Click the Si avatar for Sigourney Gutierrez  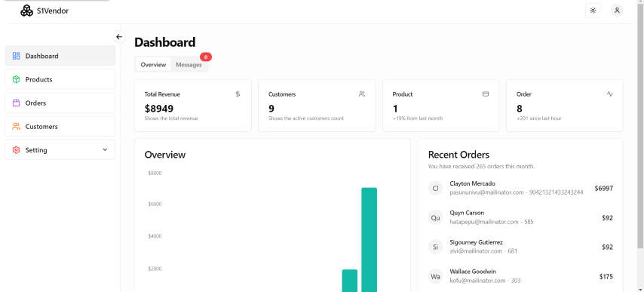(x=435, y=247)
